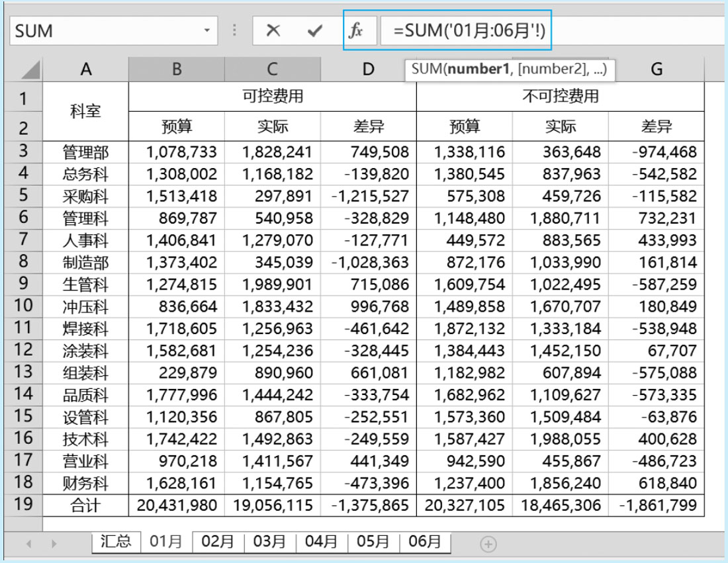Viewport: 728px width, 563px height.
Task: Confirm the formula with the checkmark icon
Action: 315,30
